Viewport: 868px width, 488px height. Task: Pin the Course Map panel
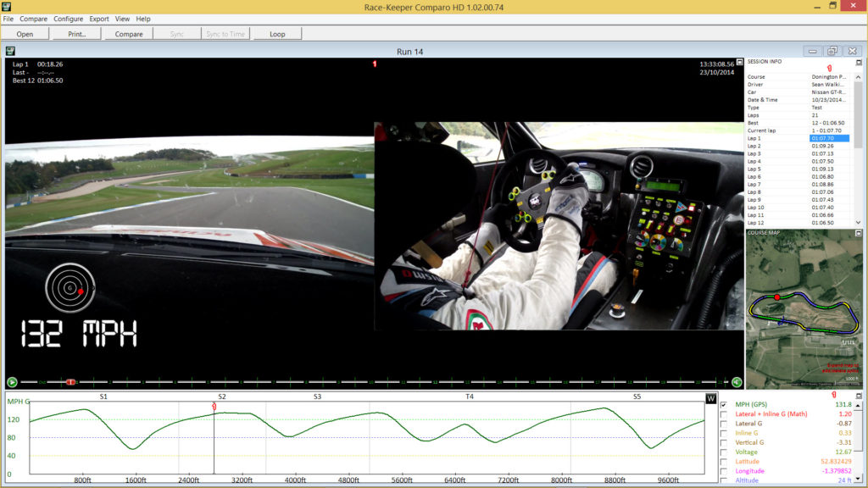(x=859, y=233)
